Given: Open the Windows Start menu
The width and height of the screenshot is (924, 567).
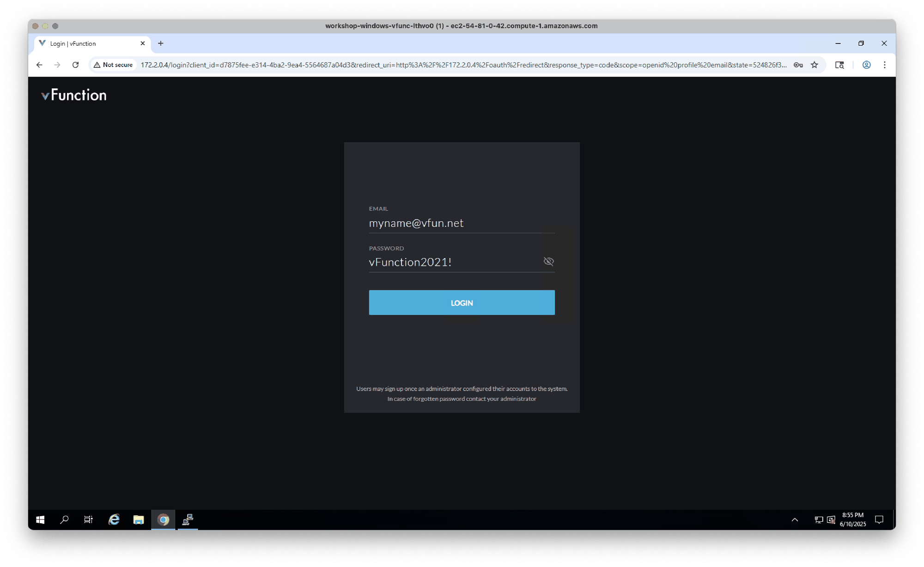Looking at the screenshot, I should point(40,519).
